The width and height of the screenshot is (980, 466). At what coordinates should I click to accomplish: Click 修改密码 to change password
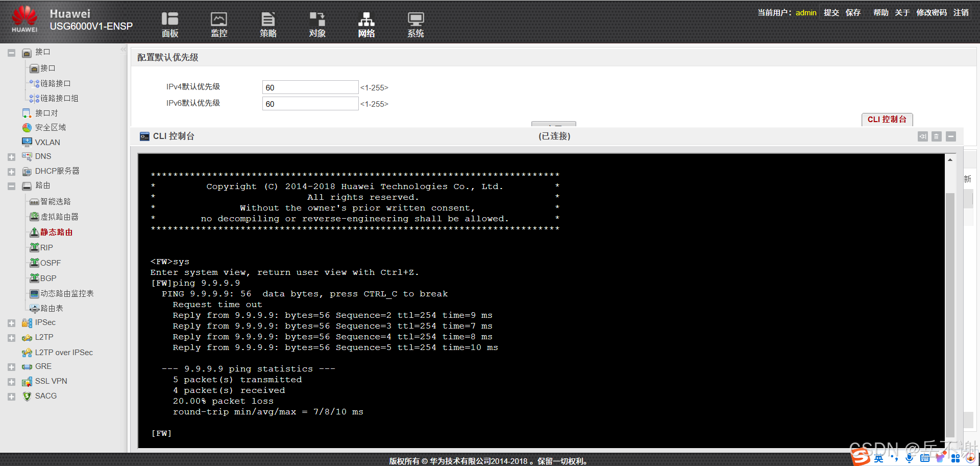point(932,12)
